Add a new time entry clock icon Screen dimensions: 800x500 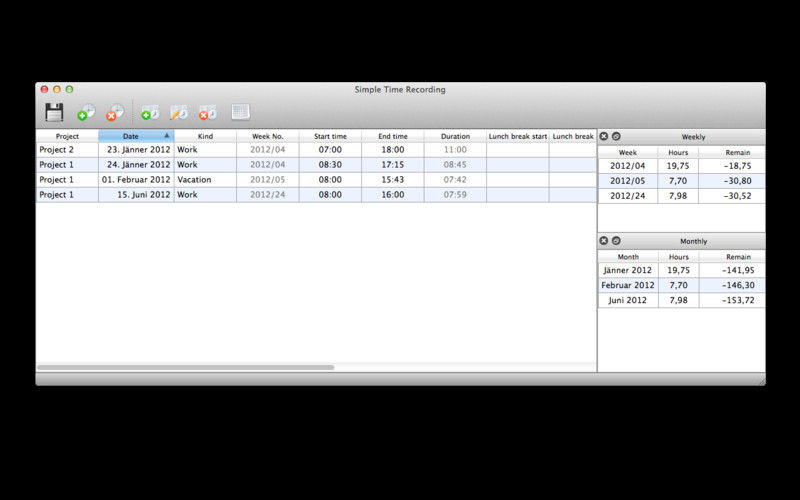(x=150, y=112)
